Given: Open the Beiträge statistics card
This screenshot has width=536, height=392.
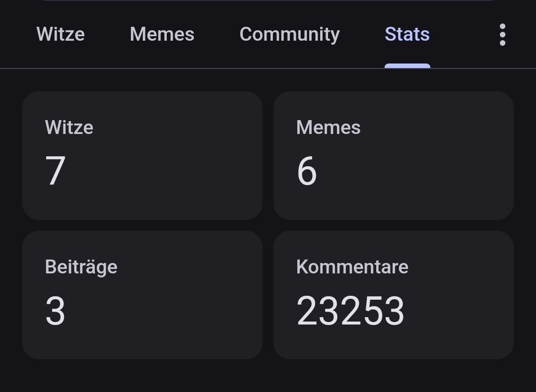Looking at the screenshot, I should click(142, 295).
